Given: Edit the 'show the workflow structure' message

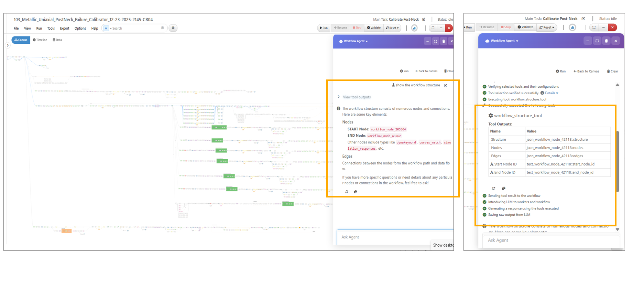Looking at the screenshot, I should point(445,85).
